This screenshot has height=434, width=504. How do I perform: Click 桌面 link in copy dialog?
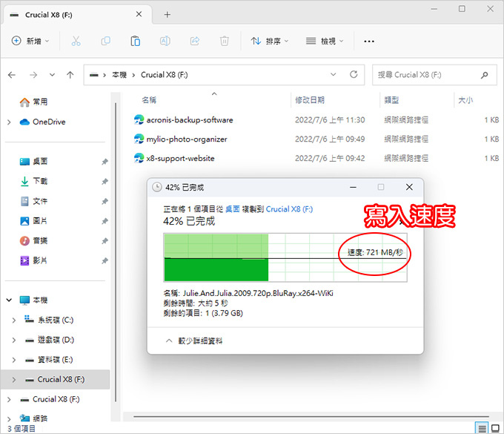(233, 209)
